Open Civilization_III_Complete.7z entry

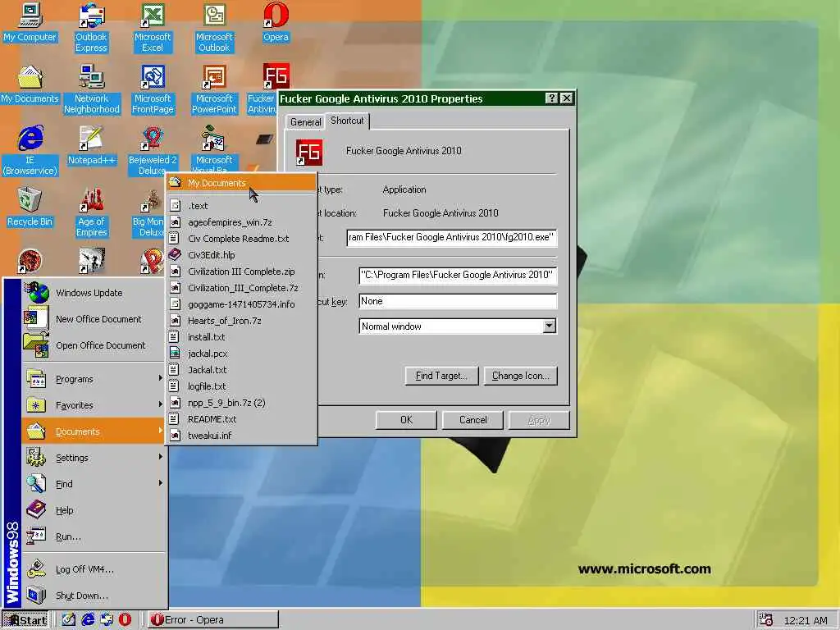pyautogui.click(x=241, y=288)
